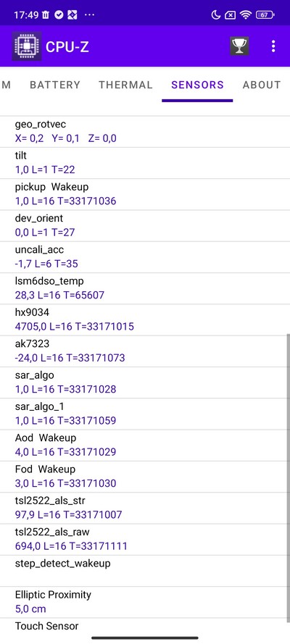Tap the step_detect_wakeup sensor entry

click(145, 571)
